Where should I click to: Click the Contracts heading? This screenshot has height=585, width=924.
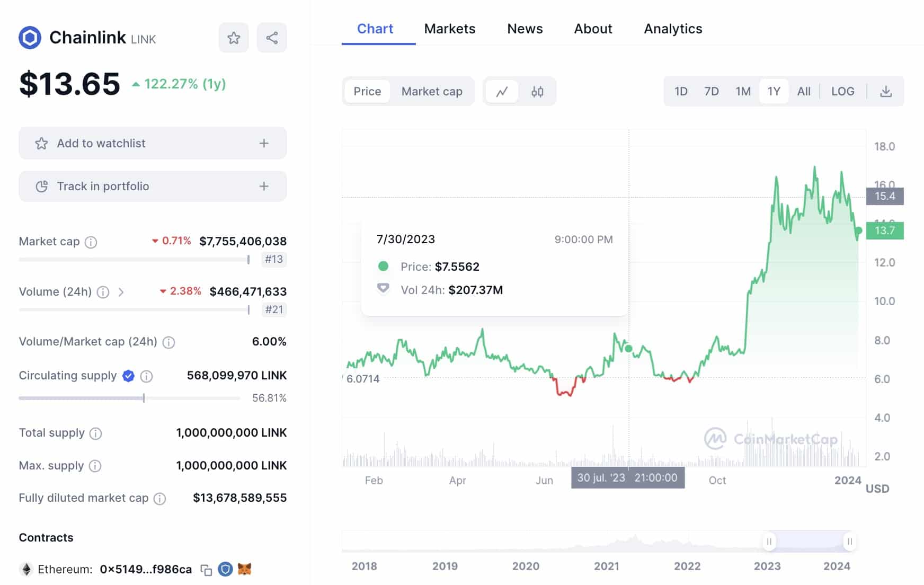coord(46,537)
